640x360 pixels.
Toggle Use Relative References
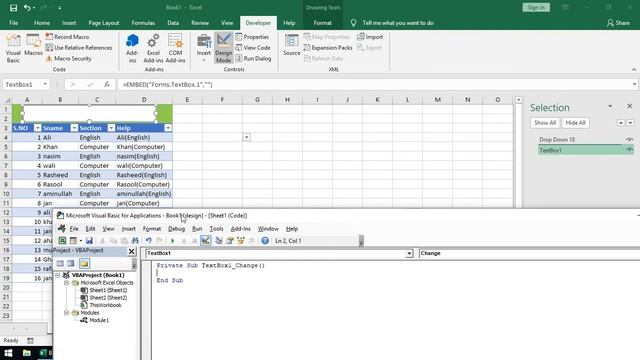(79, 48)
